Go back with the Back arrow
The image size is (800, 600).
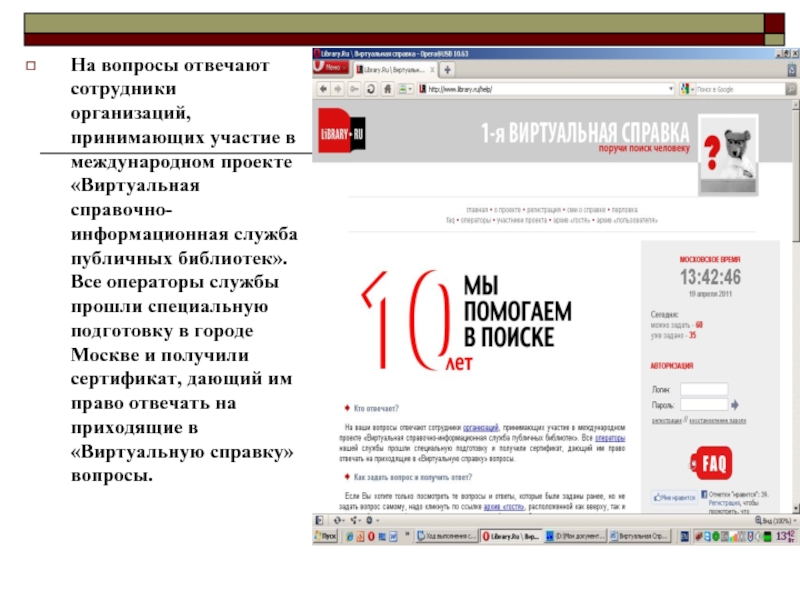pyautogui.click(x=323, y=89)
